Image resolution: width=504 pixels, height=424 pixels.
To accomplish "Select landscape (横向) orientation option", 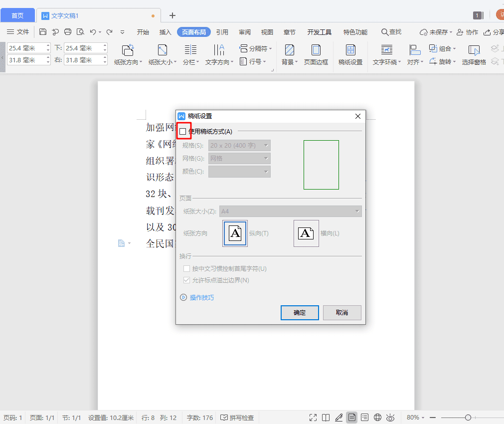I will tap(306, 233).
